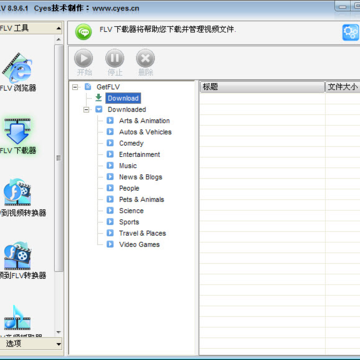This screenshot has width=360, height=360.
Task: Click the GetFLV root document icon
Action: click(88, 87)
